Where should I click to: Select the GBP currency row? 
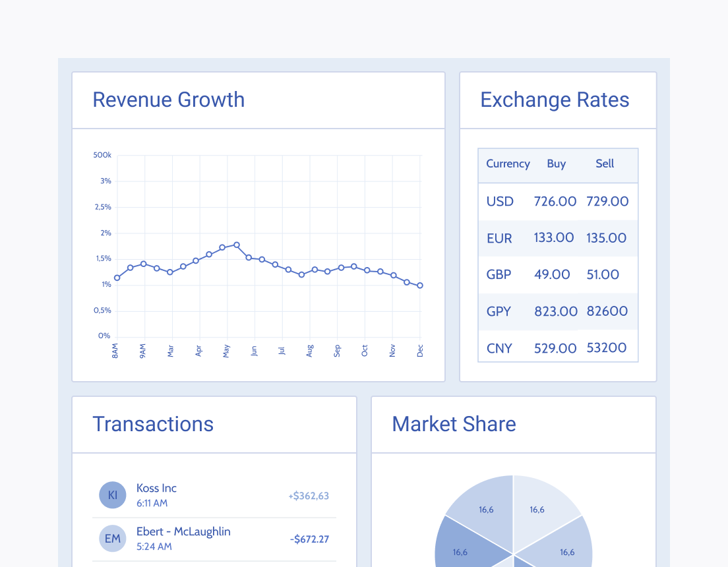558,274
